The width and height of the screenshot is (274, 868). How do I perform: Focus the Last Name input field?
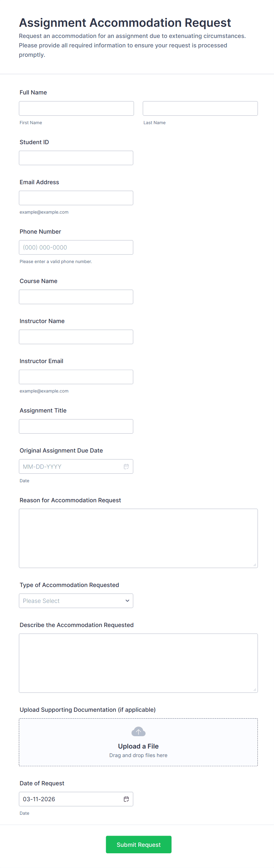click(x=200, y=109)
